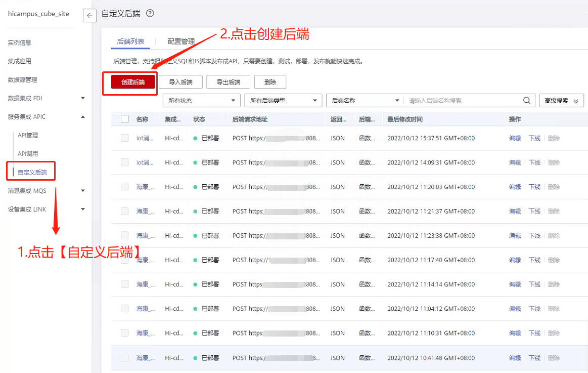Expand the 数据集成 FDI menu arrow
The height and width of the screenshot is (373, 588).
pyautogui.click(x=83, y=98)
